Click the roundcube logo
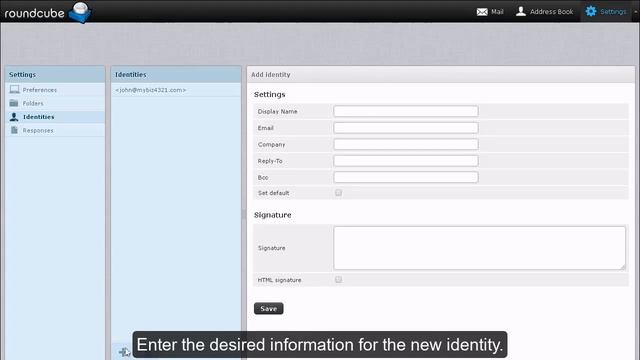640x360 pixels. tap(47, 12)
